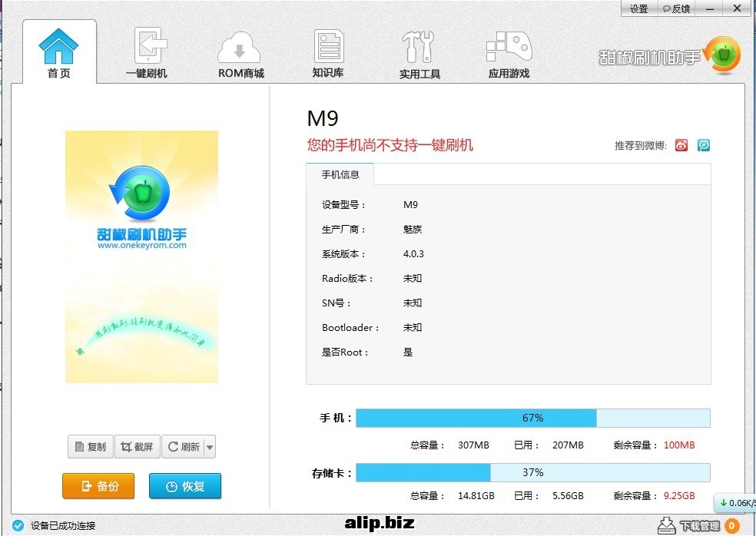Take a screenshot with 截屏
The height and width of the screenshot is (536, 756).
(x=137, y=447)
